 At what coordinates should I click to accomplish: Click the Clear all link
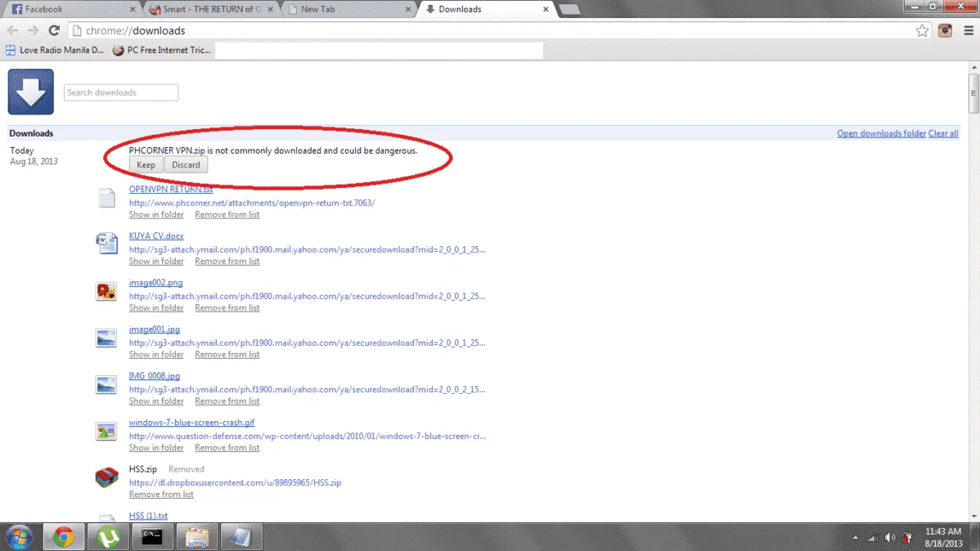pyautogui.click(x=943, y=133)
